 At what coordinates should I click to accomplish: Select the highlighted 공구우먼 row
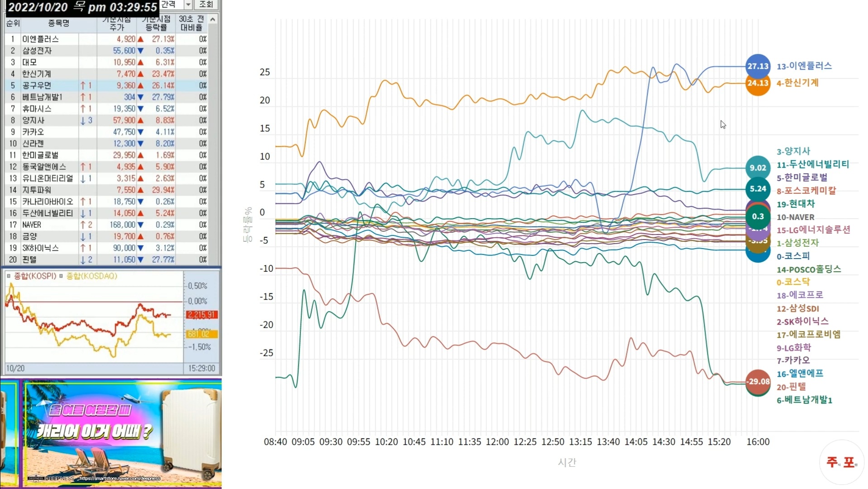tap(106, 86)
